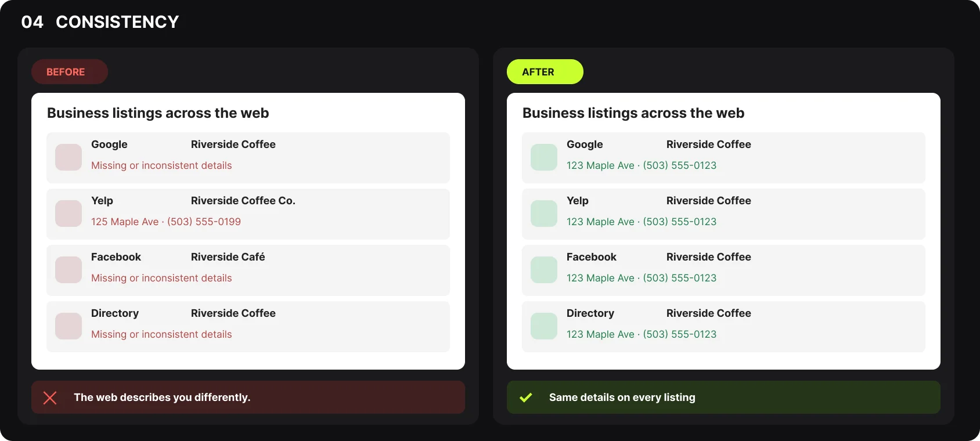Screen dimensions: 980x441
Task: Click the pink icon beside Google in Before panel
Action: [x=69, y=157]
